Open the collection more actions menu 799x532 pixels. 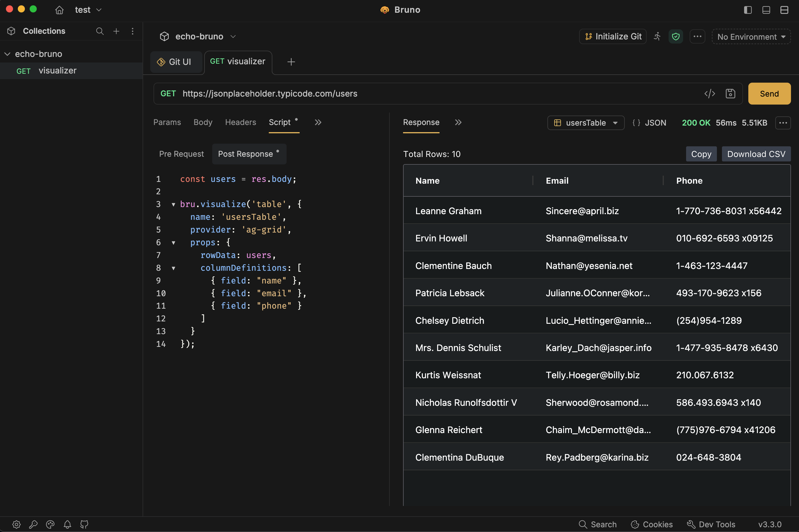coord(698,36)
